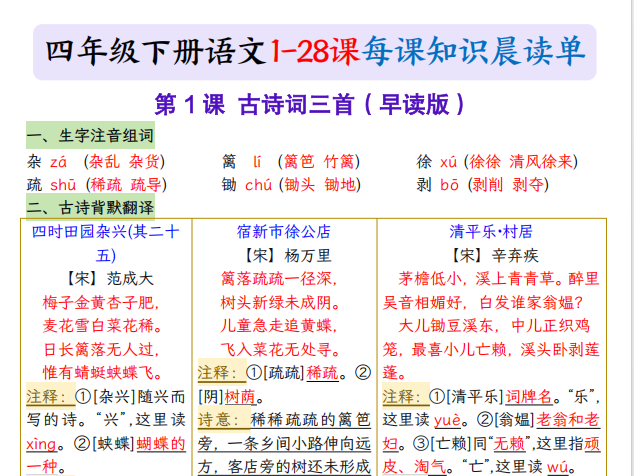
Task: Select the character entry 徐 xú
Action: [x=436, y=162]
